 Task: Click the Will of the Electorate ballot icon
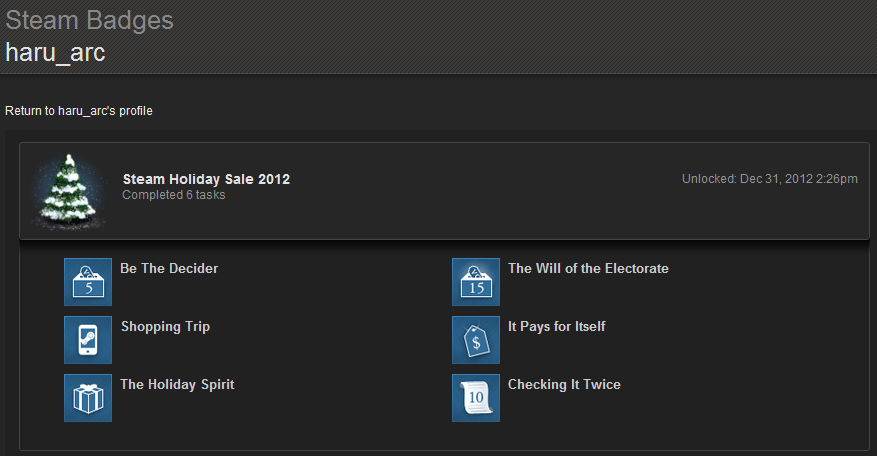tap(476, 282)
